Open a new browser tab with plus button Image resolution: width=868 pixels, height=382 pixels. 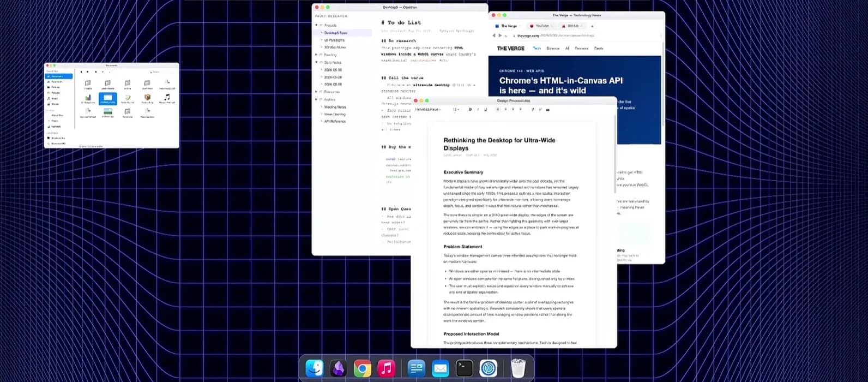(x=592, y=26)
